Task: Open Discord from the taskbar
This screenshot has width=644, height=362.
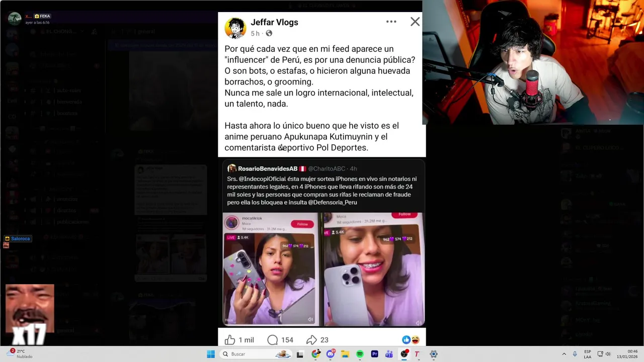Action: 331,354
